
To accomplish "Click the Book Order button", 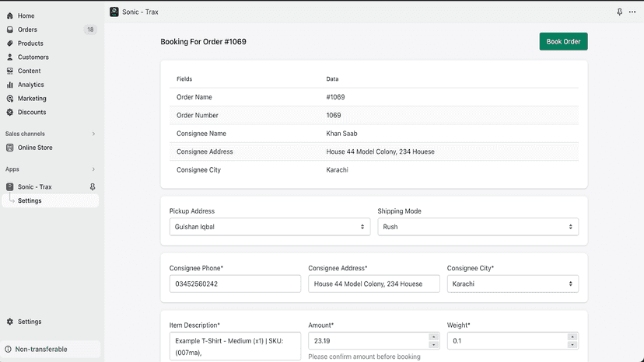I will click(x=563, y=41).
